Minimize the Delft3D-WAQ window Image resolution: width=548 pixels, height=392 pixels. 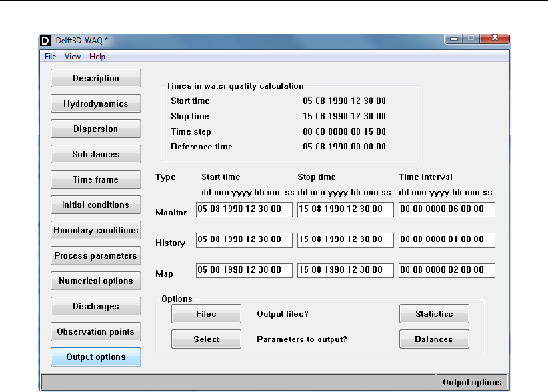coord(454,39)
